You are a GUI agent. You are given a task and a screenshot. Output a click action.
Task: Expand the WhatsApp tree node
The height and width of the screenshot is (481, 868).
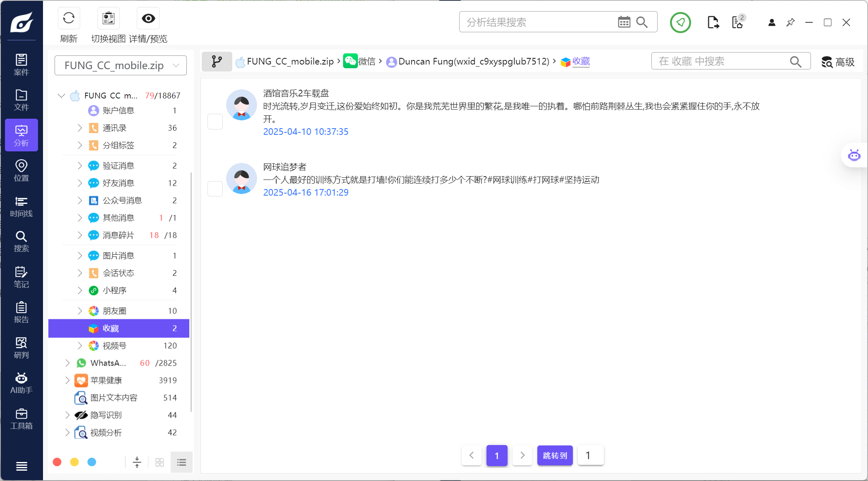pos(67,363)
